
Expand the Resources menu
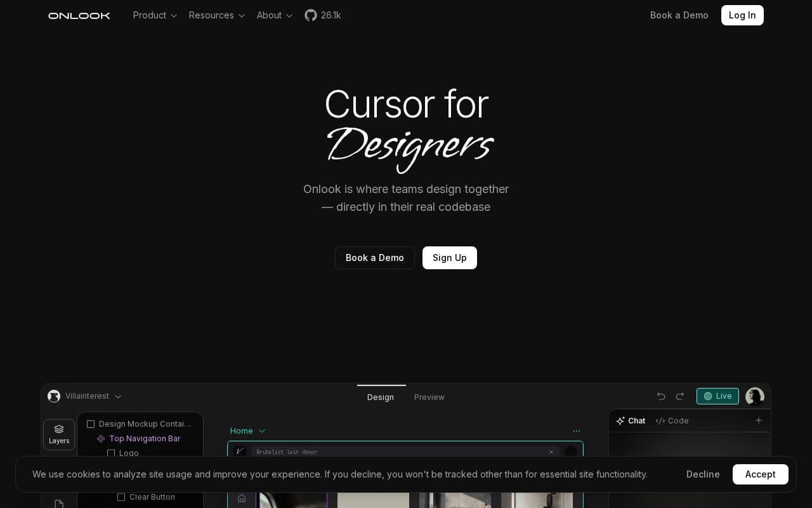[x=217, y=15]
